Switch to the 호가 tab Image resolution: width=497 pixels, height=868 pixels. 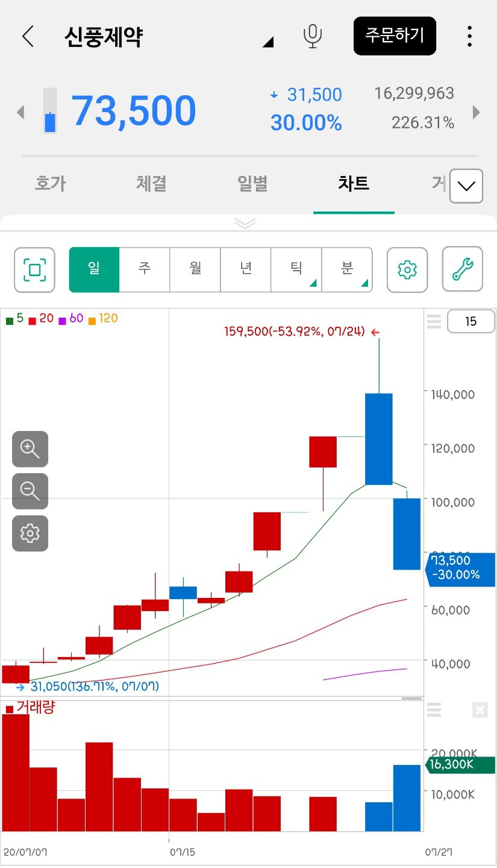click(x=50, y=183)
